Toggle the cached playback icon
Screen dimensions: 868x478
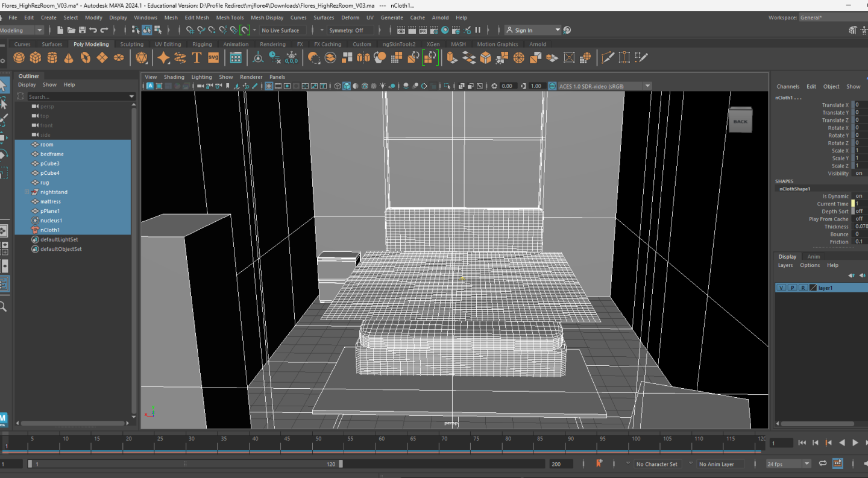point(838,464)
